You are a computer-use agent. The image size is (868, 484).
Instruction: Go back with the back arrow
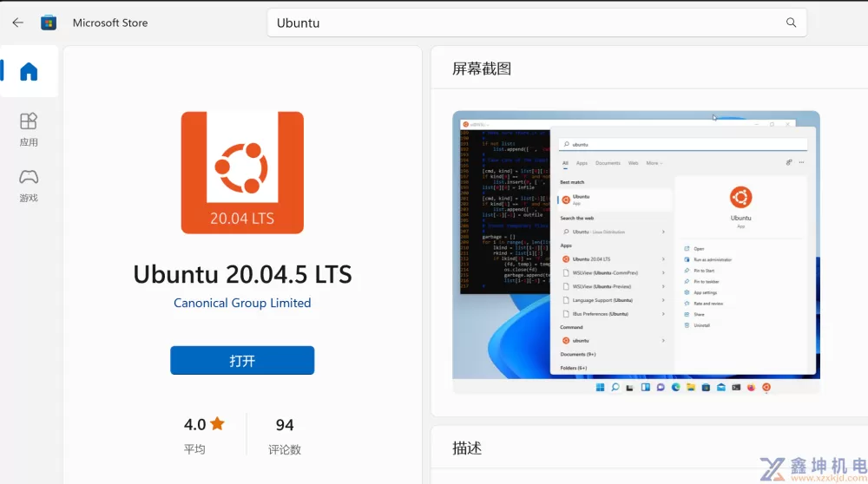[17, 23]
